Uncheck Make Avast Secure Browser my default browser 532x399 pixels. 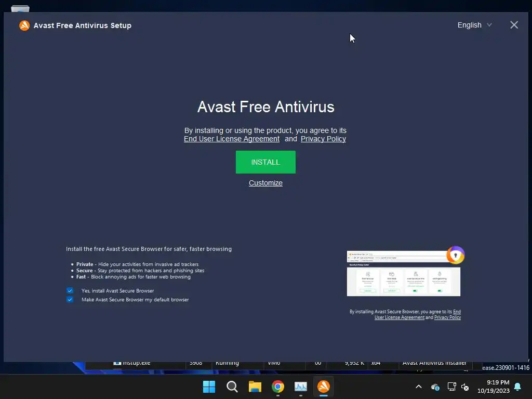click(70, 299)
